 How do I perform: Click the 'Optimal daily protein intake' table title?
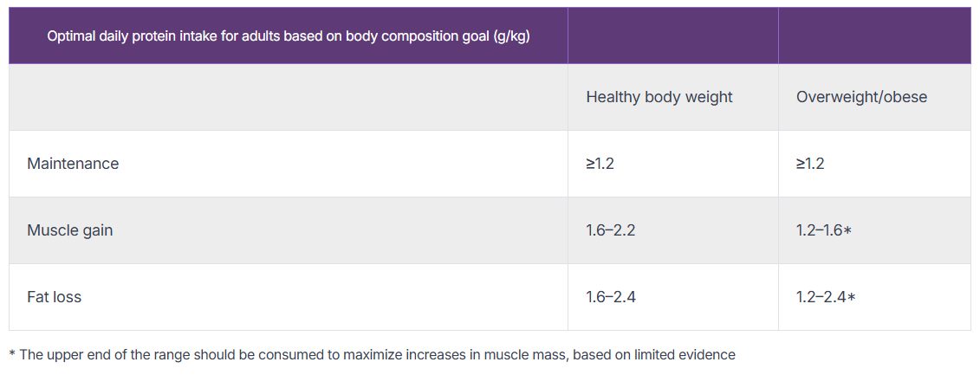pos(260,36)
